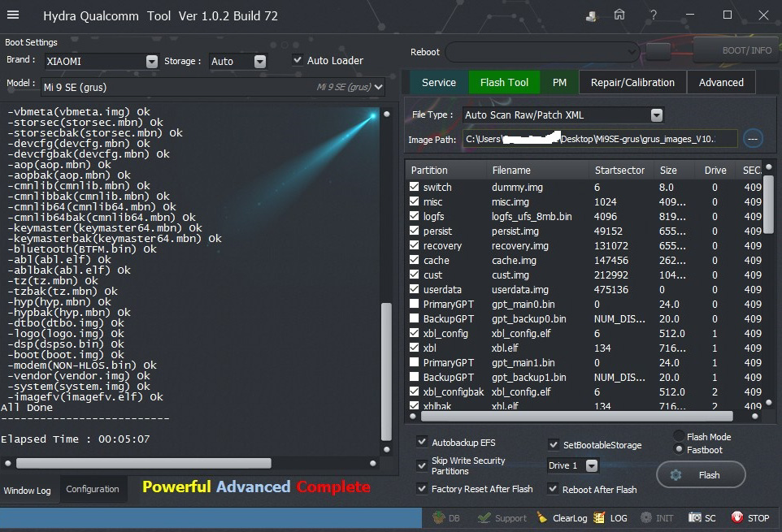
Task: Click the Flash button
Action: point(702,474)
